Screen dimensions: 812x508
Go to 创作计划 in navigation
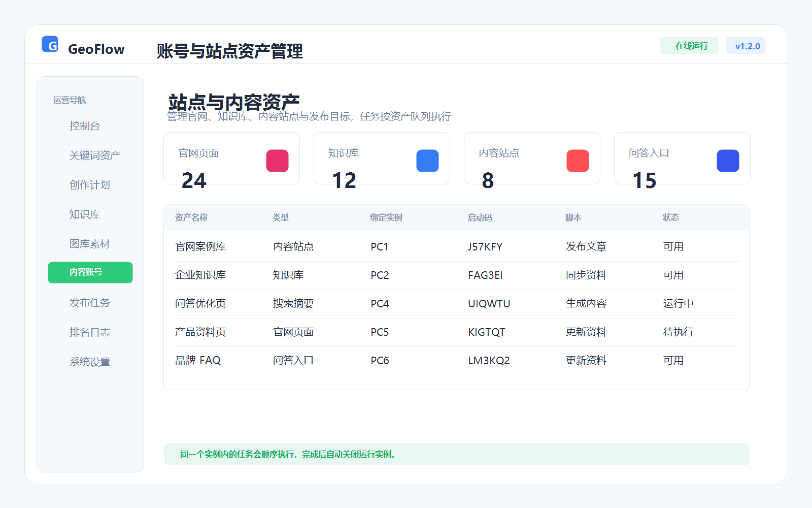coord(90,185)
